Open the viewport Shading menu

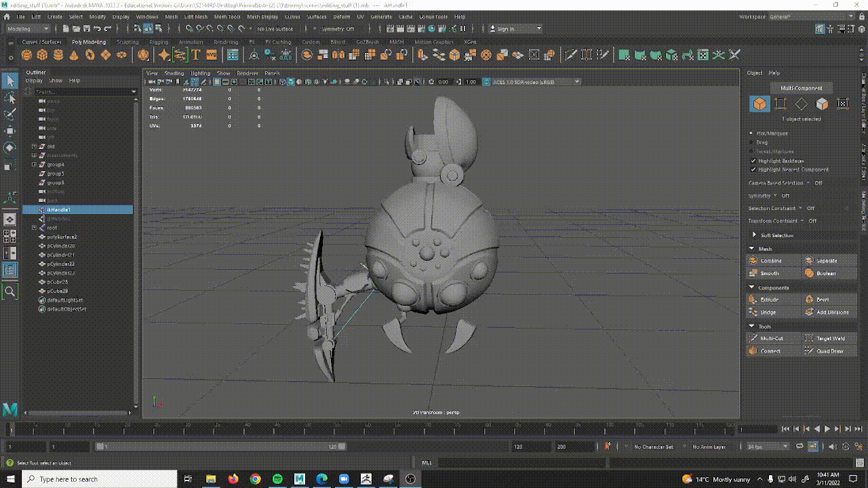[x=174, y=73]
